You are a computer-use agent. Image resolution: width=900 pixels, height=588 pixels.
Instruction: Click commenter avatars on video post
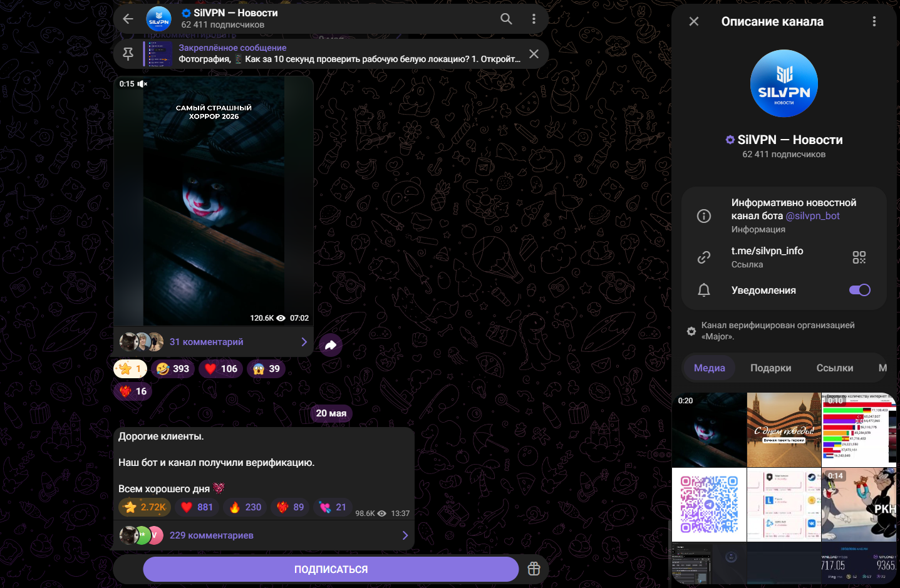coord(142,342)
